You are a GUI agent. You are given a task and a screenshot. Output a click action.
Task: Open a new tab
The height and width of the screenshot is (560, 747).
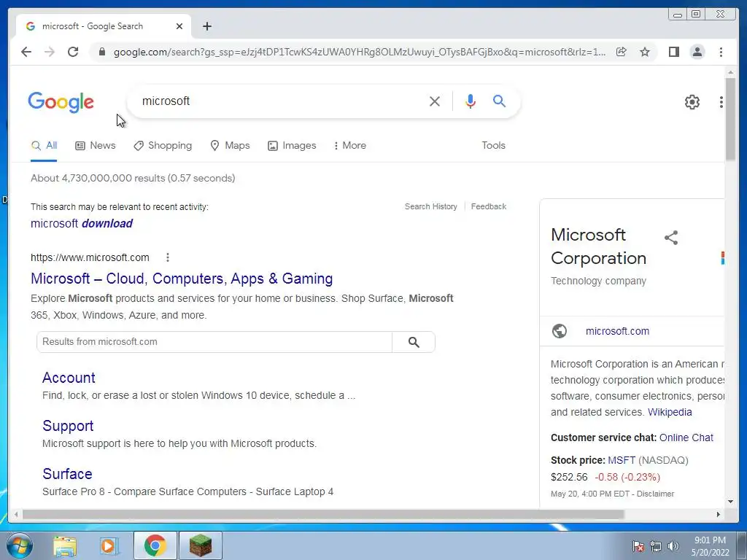click(206, 26)
